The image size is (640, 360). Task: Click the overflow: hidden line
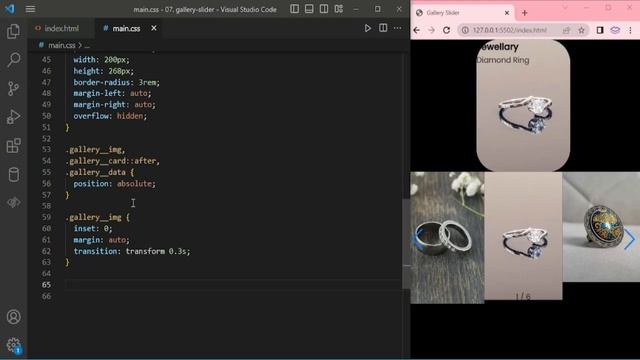tap(110, 116)
